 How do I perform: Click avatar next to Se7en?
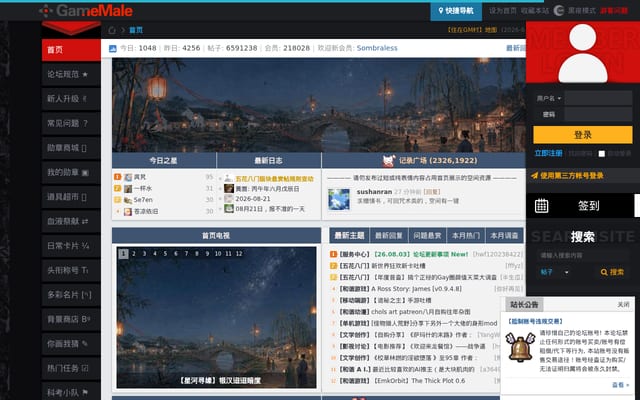click(x=128, y=200)
